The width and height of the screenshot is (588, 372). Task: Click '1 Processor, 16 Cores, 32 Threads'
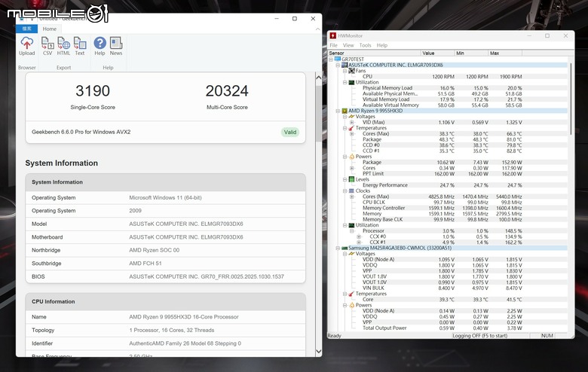coord(172,331)
